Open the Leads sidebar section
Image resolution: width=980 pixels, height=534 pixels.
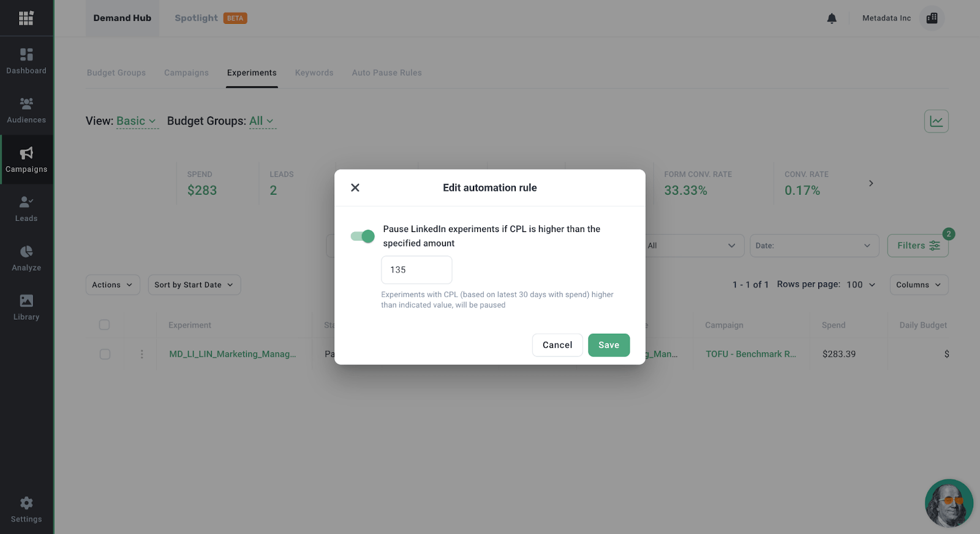coord(26,209)
